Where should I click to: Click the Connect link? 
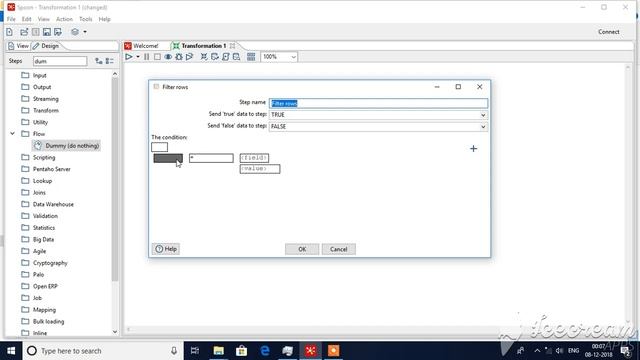tap(609, 32)
